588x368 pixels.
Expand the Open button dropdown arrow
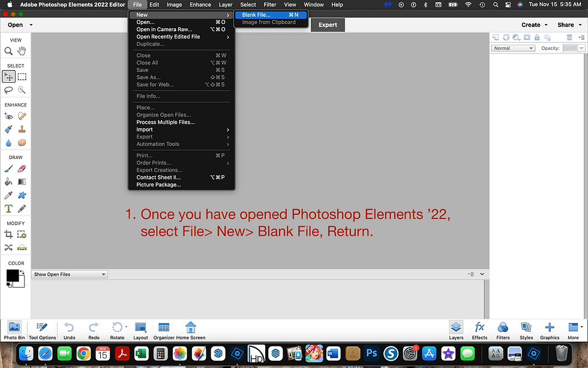[x=31, y=25]
